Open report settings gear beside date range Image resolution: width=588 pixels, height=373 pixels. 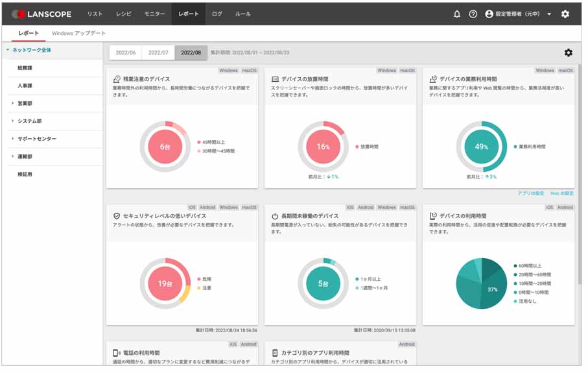coord(569,53)
